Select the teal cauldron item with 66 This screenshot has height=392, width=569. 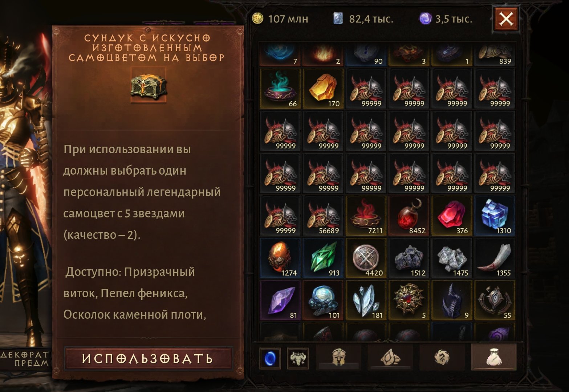coord(280,89)
